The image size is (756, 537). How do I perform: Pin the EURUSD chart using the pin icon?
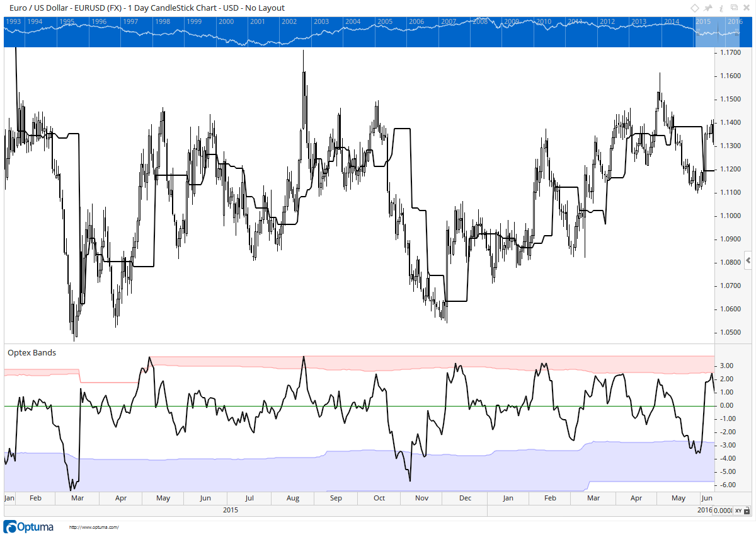(x=708, y=8)
